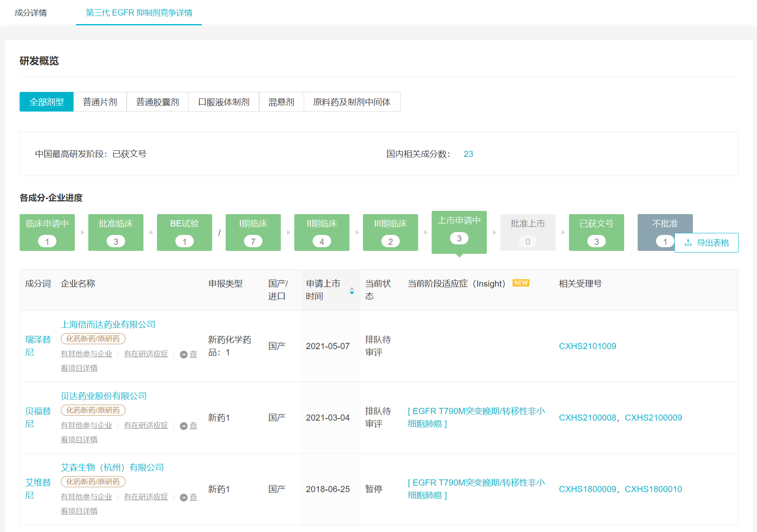
Task: Switch to the 成分详情 tab
Action: 31,13
